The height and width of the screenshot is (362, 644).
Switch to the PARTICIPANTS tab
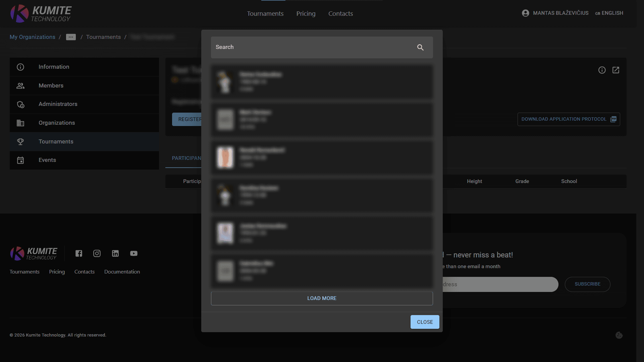pyautogui.click(x=186, y=158)
